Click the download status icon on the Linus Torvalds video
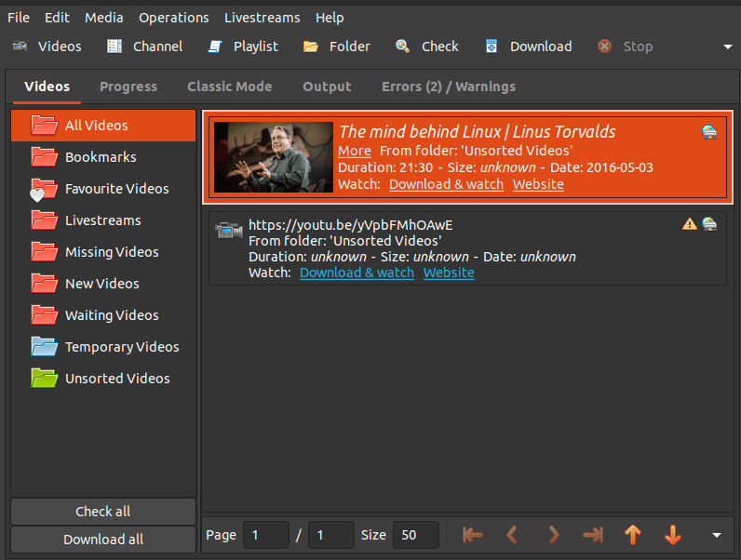Screen dimensions: 741x560 (x=709, y=132)
